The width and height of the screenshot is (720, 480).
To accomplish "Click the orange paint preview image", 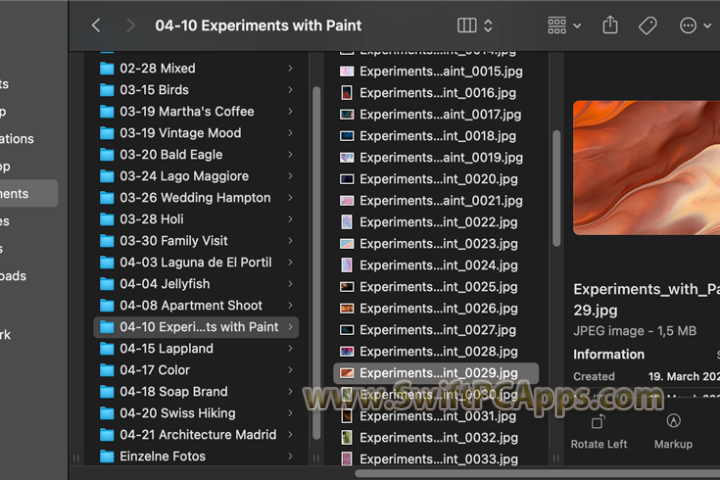I will tap(647, 168).
